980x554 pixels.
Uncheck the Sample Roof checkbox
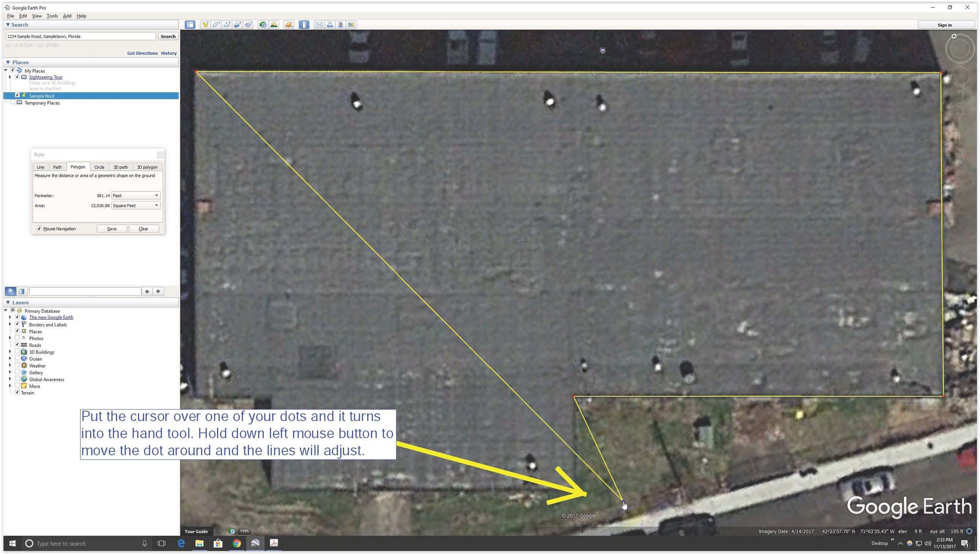17,95
